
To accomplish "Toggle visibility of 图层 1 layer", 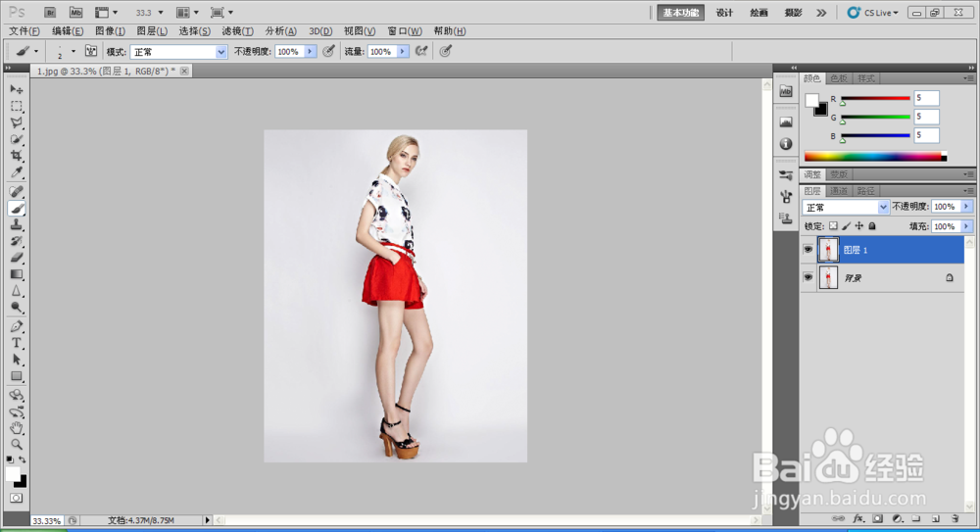I will pos(808,250).
